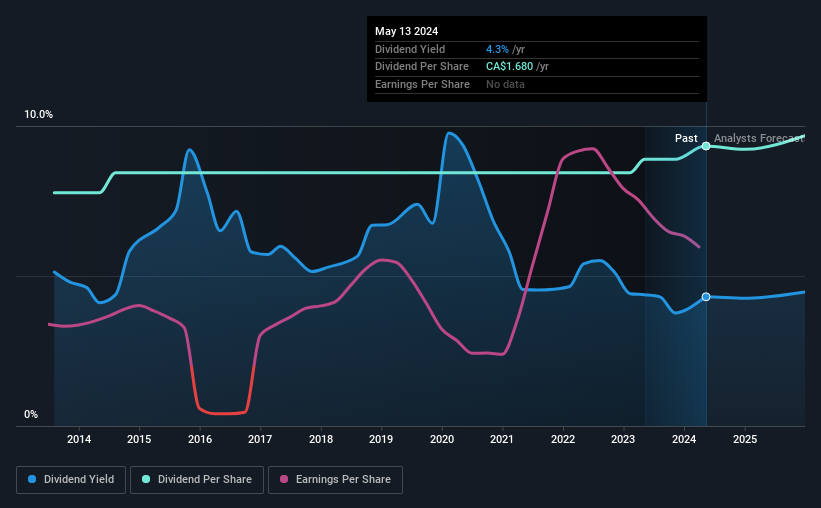Click the 2019 x-axis label

click(x=381, y=439)
